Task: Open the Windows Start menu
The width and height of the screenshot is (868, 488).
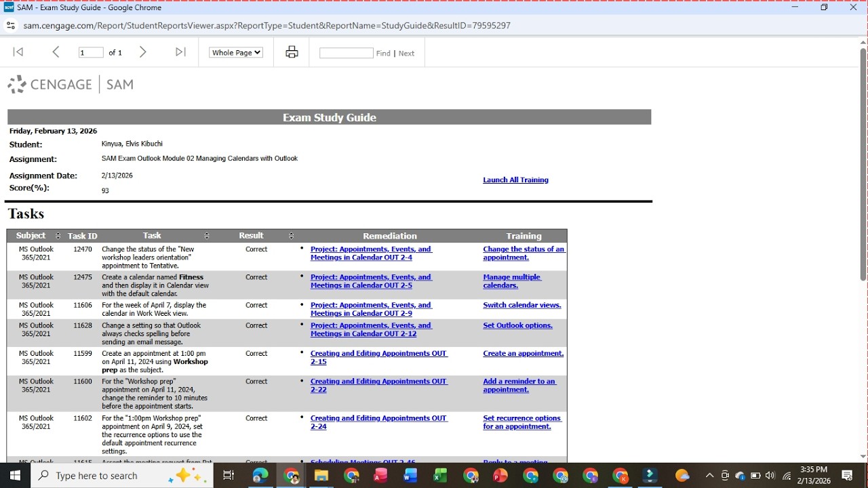Action: [15, 475]
